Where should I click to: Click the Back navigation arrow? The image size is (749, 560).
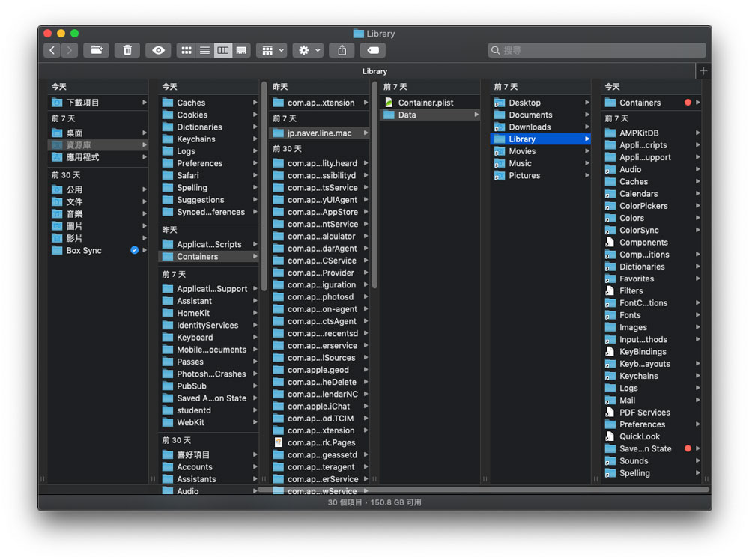(x=52, y=50)
